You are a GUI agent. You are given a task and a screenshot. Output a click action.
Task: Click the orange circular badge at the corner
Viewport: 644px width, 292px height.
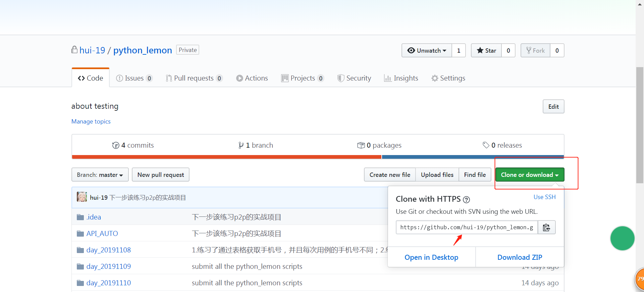click(640, 279)
